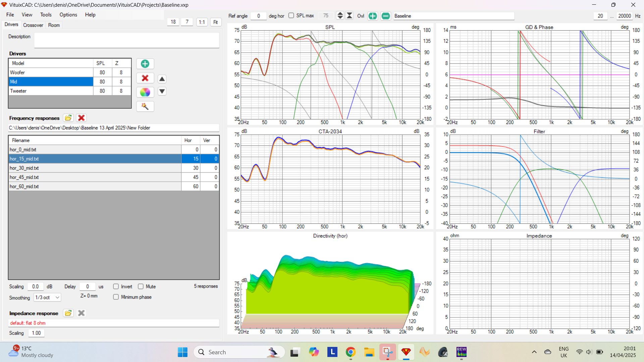Open the File menu
Image resolution: width=644 pixels, height=362 pixels.
[10, 15]
